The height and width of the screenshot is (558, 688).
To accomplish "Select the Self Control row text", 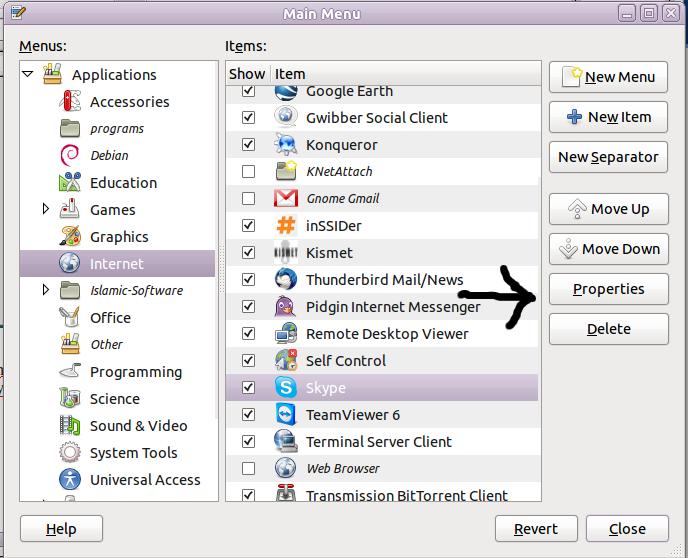I will (346, 361).
